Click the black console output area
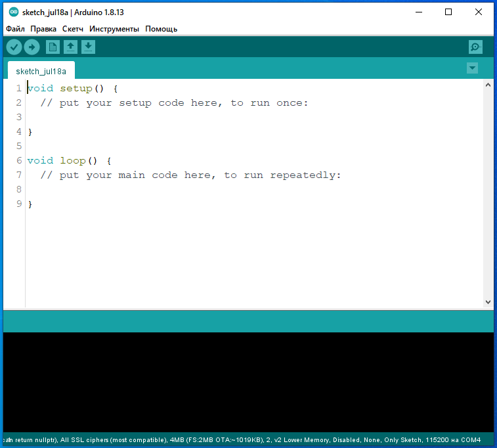 pyautogui.click(x=248, y=381)
